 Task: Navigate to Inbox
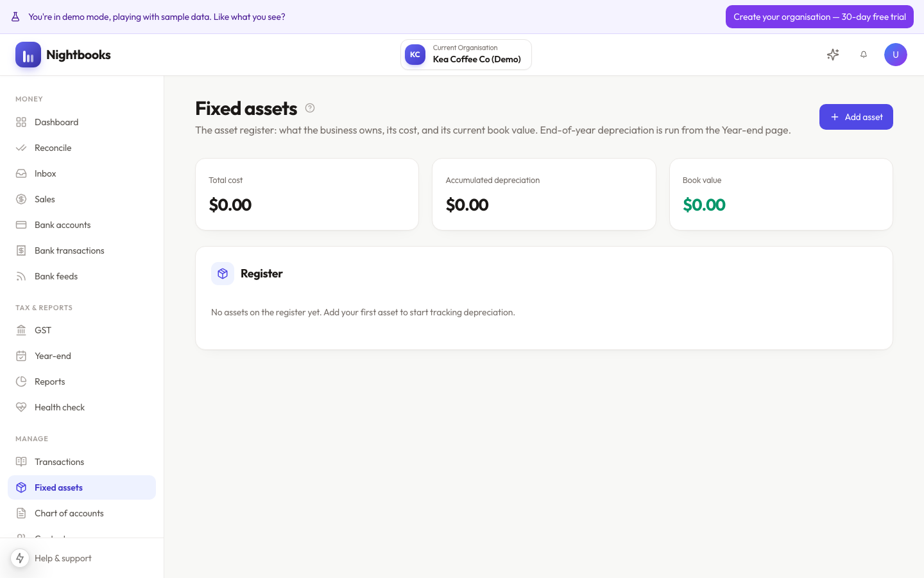(81, 173)
